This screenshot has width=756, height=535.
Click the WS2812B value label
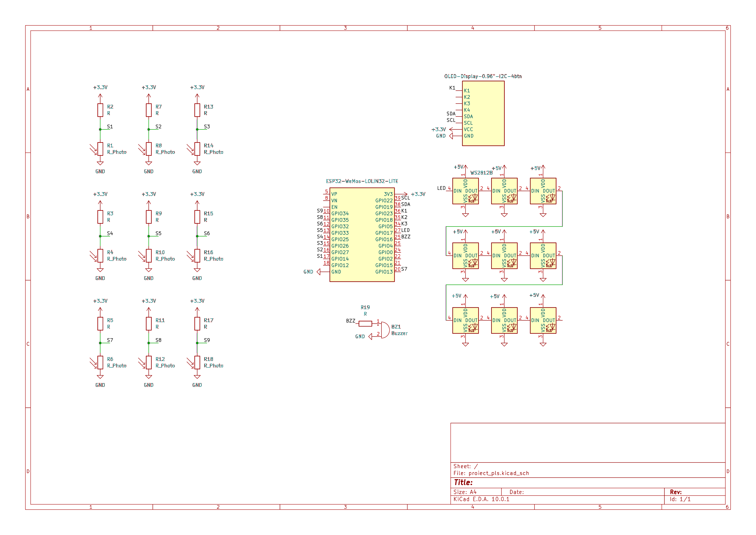click(x=481, y=173)
